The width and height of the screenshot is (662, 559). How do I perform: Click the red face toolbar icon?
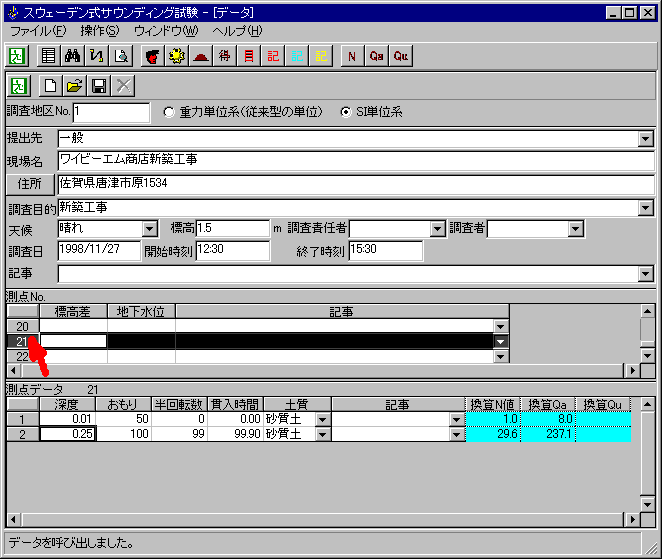pyautogui.click(x=152, y=56)
